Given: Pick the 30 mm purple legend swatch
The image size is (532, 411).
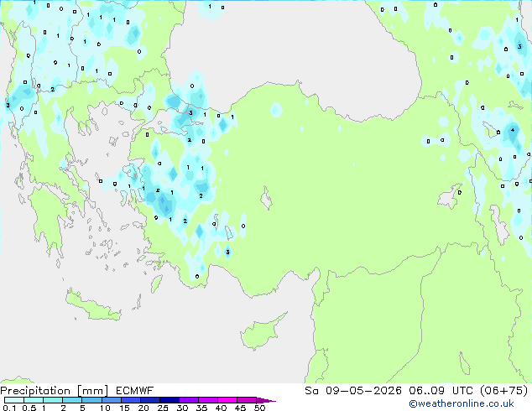Looking at the screenshot, I should click(x=189, y=400).
